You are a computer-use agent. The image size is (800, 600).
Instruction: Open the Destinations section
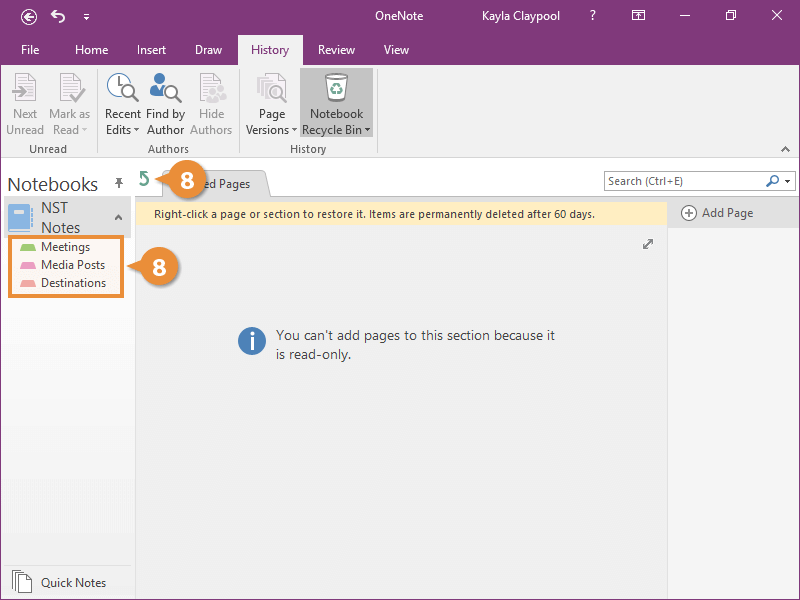65,283
